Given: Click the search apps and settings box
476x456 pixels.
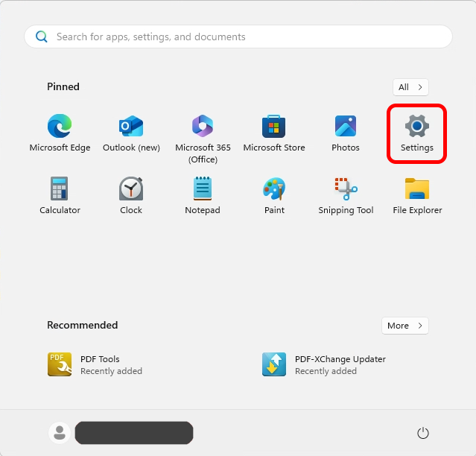Looking at the screenshot, I should [x=238, y=37].
